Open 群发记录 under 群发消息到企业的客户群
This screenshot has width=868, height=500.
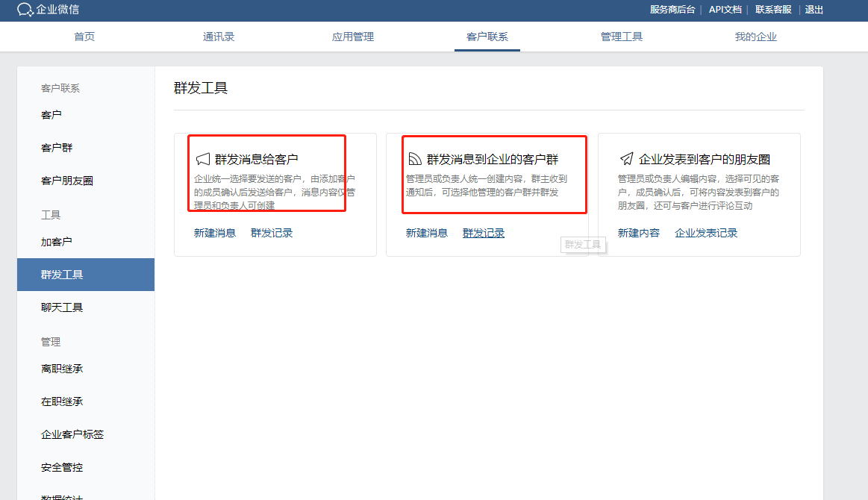click(484, 233)
